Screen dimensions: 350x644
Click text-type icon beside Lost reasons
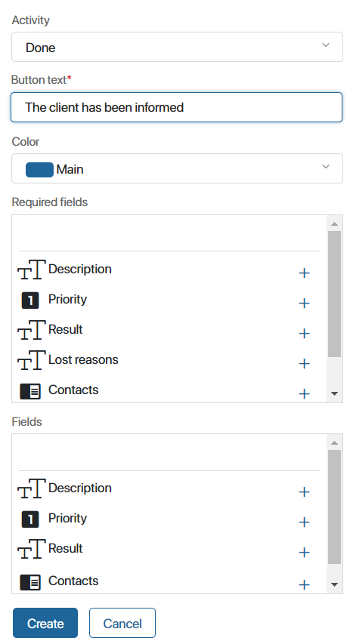(x=31, y=360)
